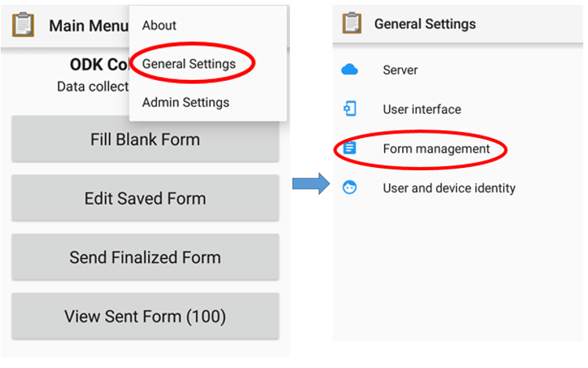Tap the Fill Blank Form button
Viewport: 588px width, 368px height.
[x=145, y=139]
